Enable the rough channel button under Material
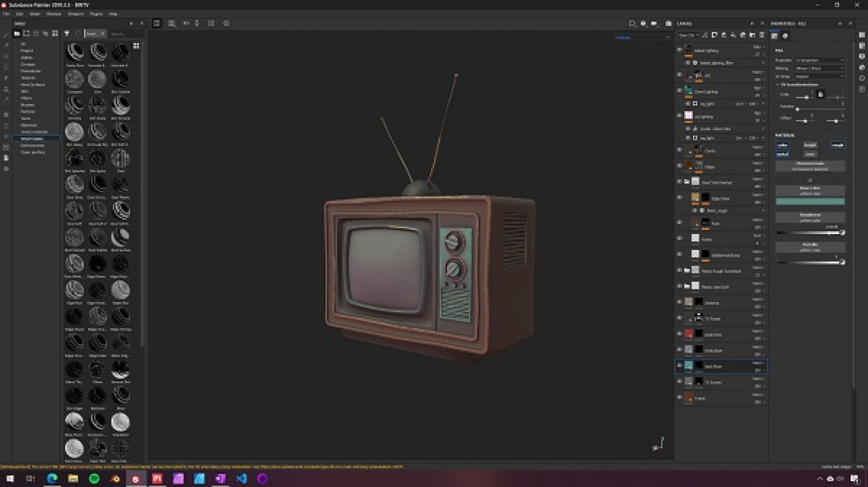Image resolution: width=868 pixels, height=487 pixels. (838, 145)
